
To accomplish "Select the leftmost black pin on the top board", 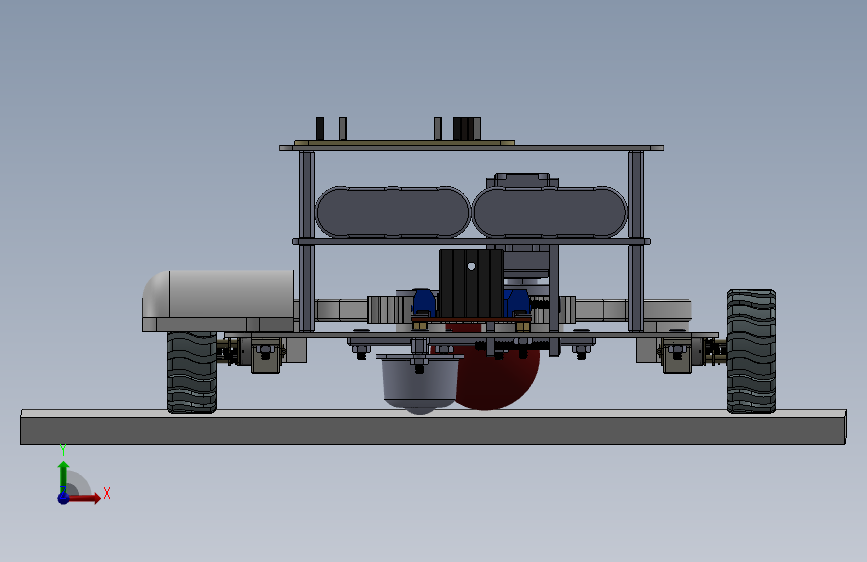I will [320, 128].
